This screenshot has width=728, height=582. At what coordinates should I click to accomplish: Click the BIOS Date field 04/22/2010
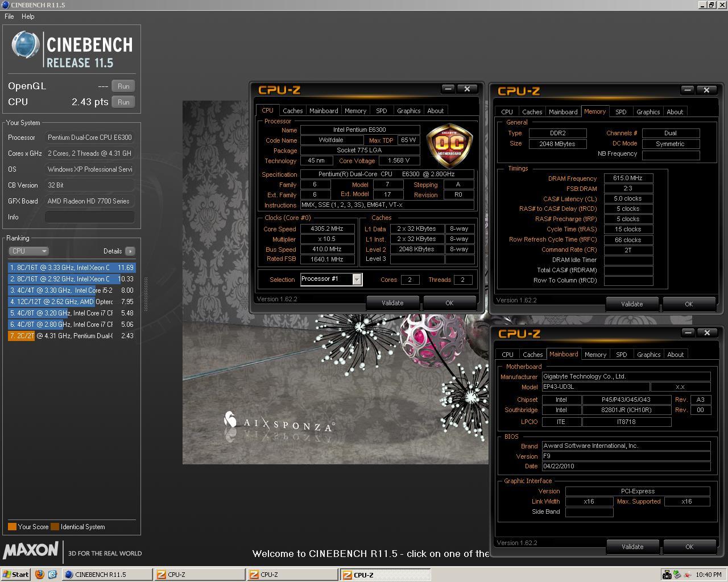point(626,466)
